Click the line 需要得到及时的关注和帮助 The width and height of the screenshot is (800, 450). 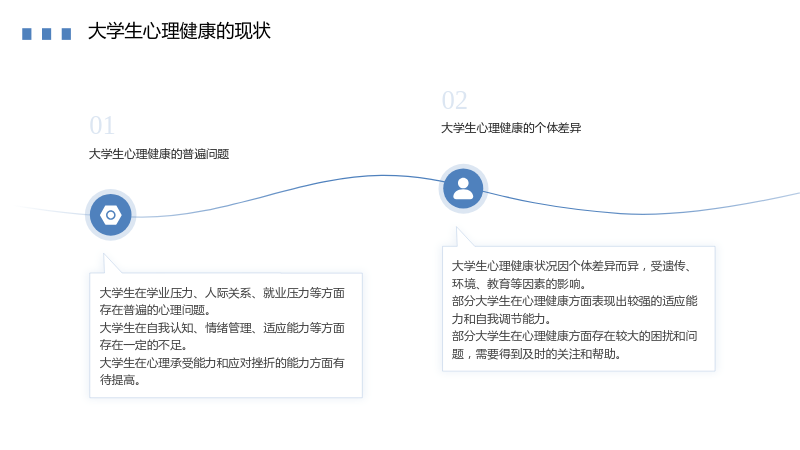[536, 354]
